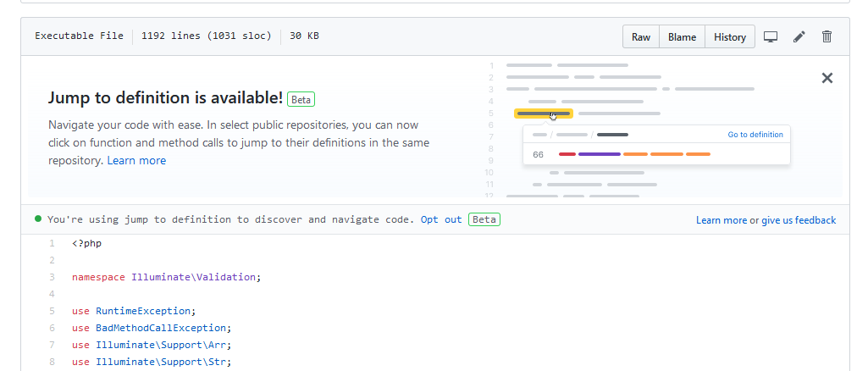Click Illuminate\Validation namespace name

[193, 277]
